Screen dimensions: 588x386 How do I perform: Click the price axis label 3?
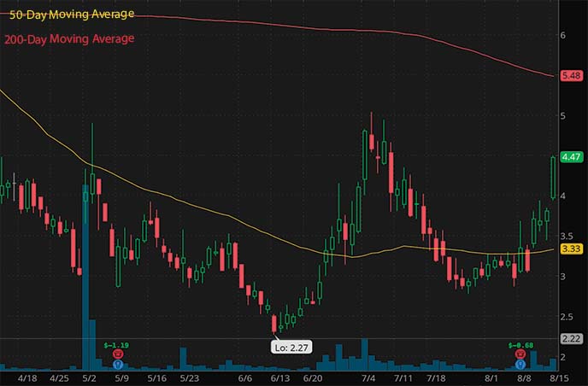point(563,277)
